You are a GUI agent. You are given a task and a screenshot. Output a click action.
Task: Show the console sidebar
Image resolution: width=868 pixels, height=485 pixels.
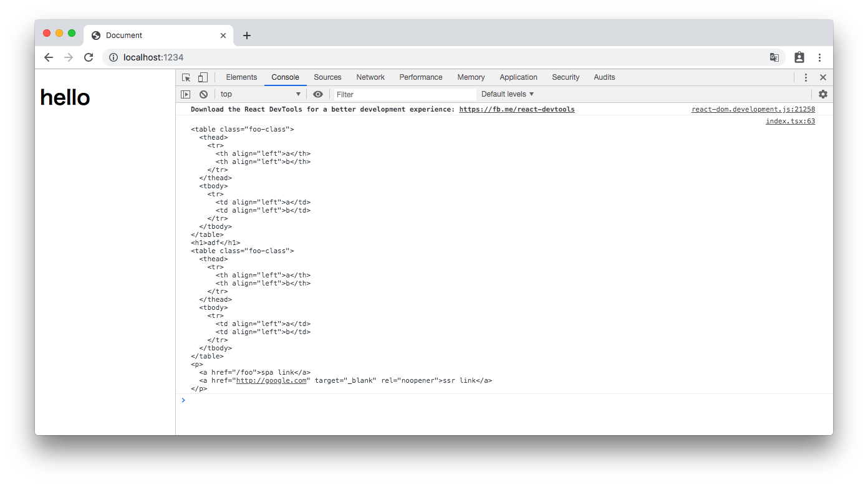point(186,94)
